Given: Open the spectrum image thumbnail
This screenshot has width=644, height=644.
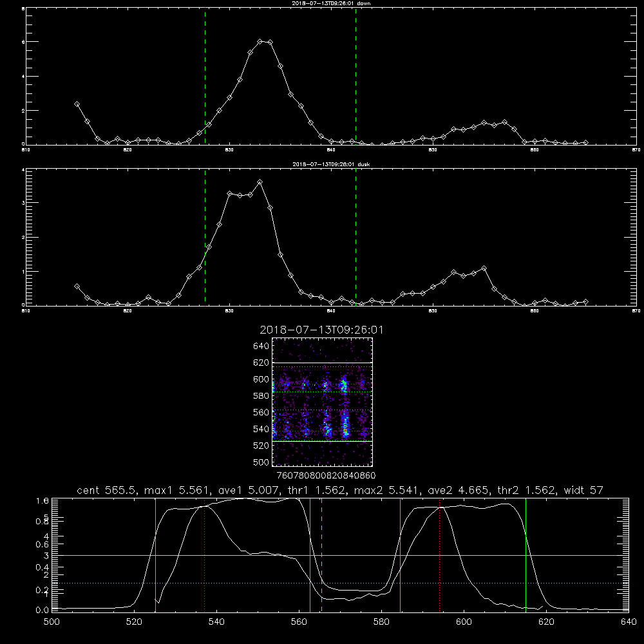Looking at the screenshot, I should coord(322,402).
